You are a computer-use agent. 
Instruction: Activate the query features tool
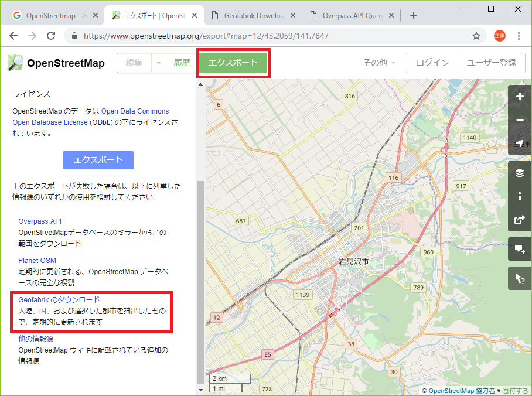[x=520, y=278]
